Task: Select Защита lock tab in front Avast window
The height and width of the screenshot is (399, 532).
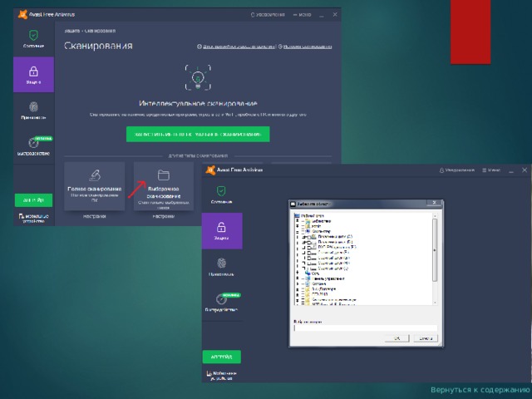Action: (222, 231)
